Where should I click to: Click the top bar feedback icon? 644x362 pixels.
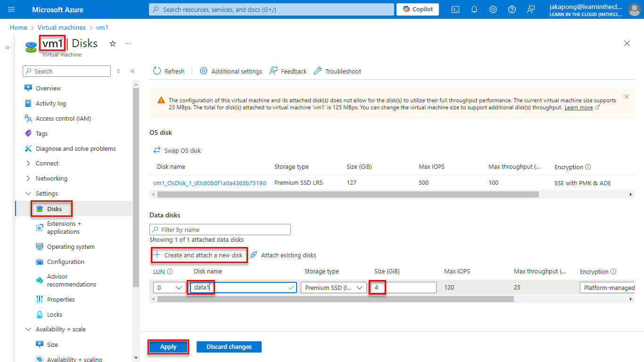click(531, 9)
